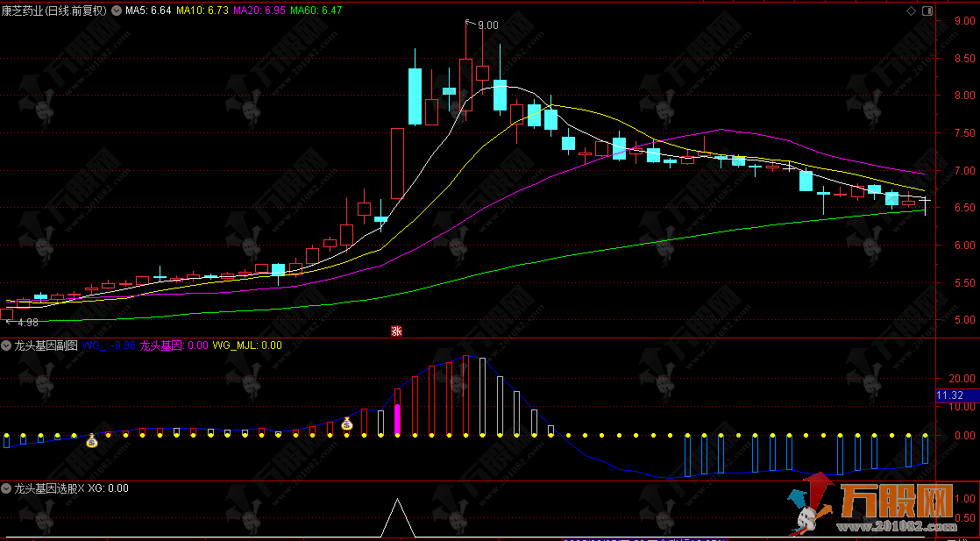The height and width of the screenshot is (541, 980).
Task: Click the red 涨 marker icon
Action: (x=395, y=331)
